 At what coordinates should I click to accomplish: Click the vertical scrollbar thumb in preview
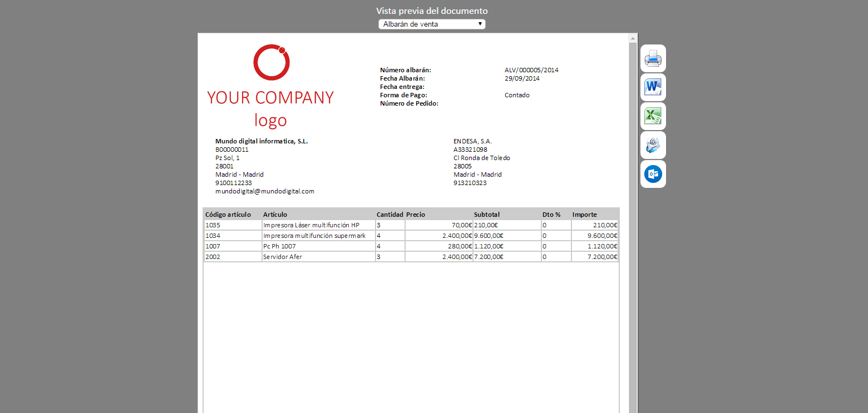(x=633, y=222)
